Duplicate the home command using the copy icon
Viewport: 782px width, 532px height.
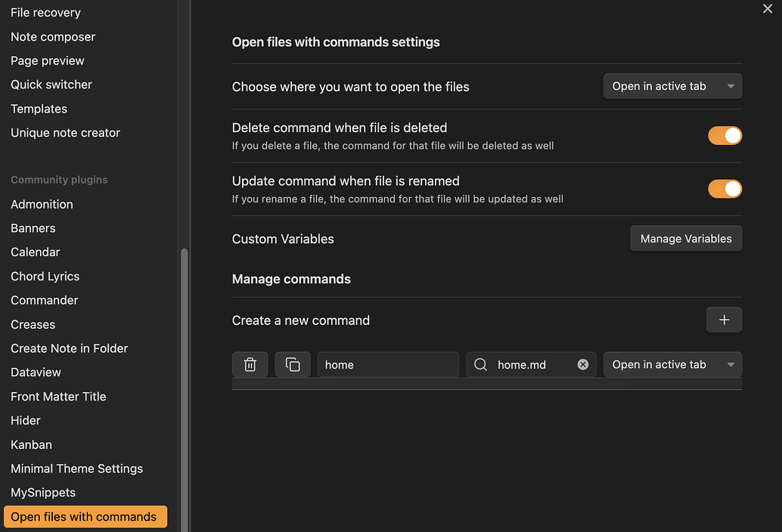click(293, 364)
